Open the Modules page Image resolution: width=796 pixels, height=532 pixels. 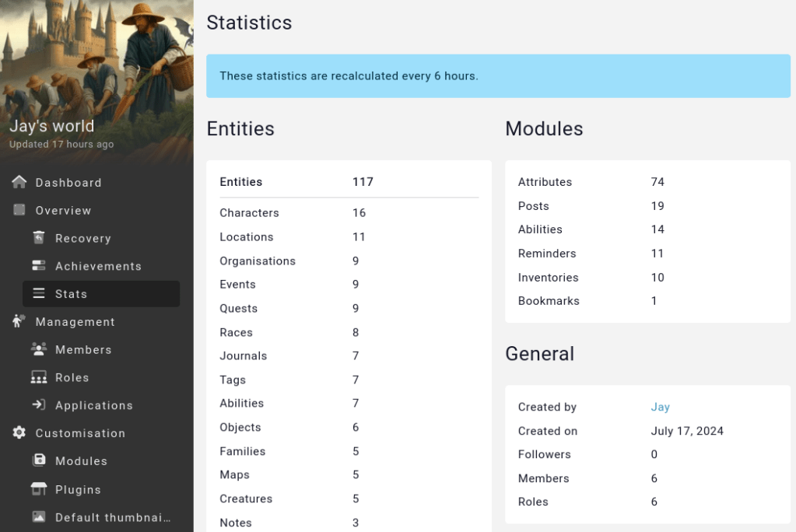[80, 461]
